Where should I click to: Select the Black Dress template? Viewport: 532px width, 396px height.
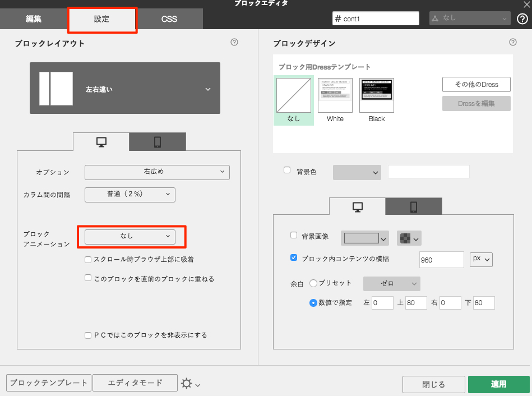pos(377,100)
